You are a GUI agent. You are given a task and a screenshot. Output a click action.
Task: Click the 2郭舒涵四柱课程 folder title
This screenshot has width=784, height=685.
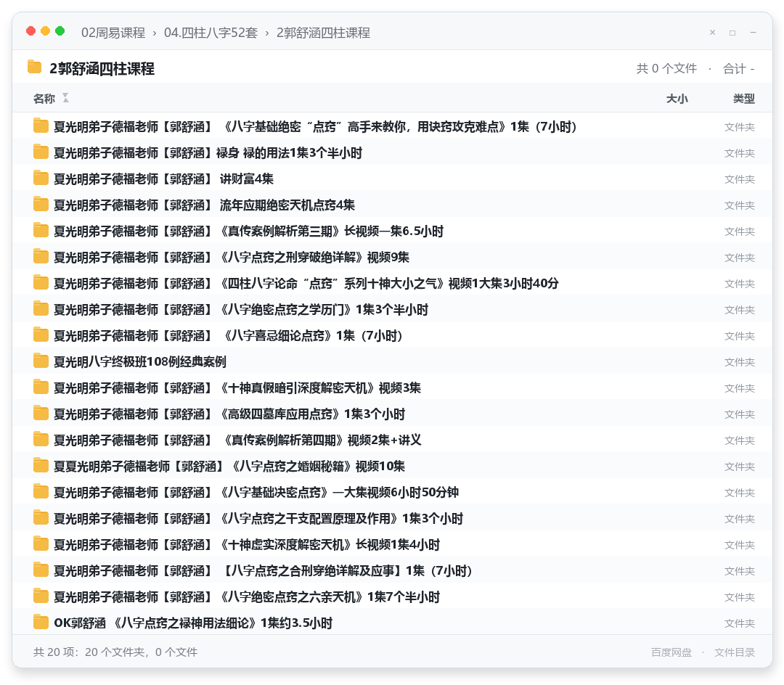(x=102, y=68)
